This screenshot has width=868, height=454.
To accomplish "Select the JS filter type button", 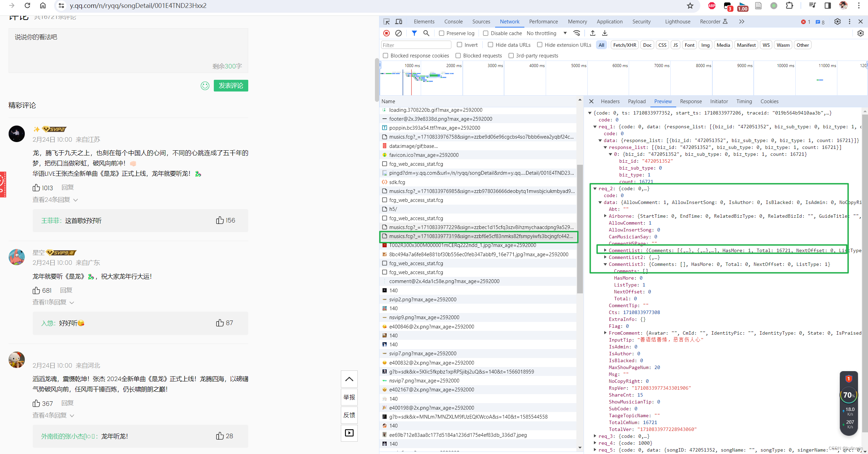I will click(676, 45).
